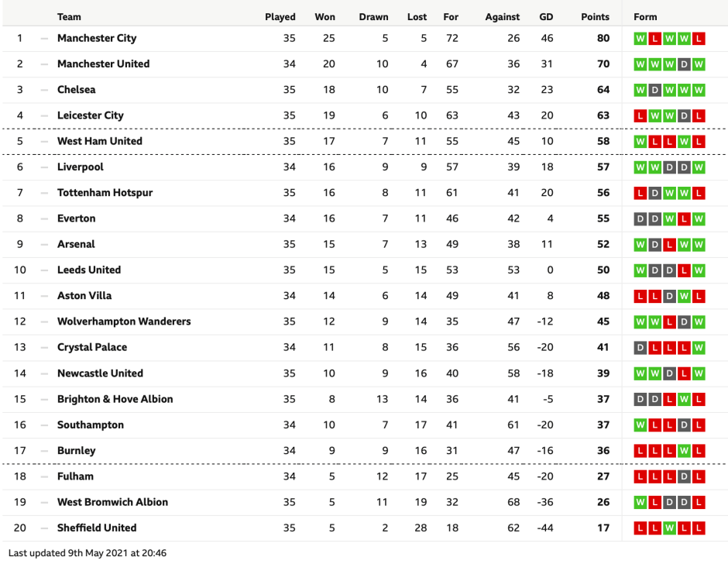Click the gray D form box for Manchester United

tap(684, 64)
